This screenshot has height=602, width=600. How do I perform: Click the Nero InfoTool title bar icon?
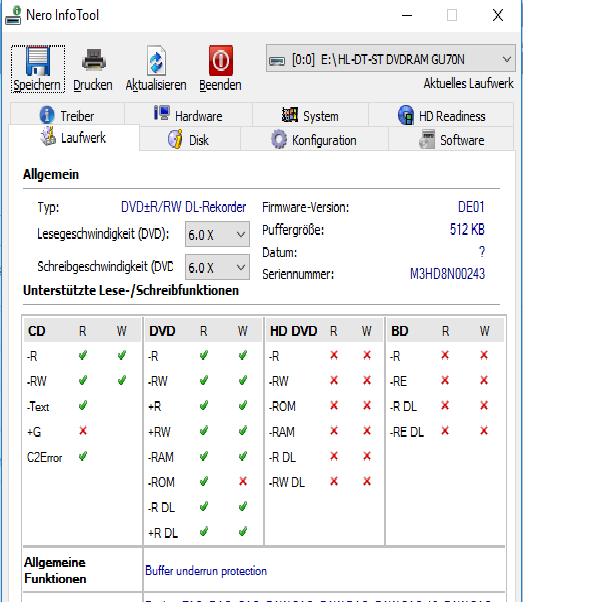coord(13,15)
